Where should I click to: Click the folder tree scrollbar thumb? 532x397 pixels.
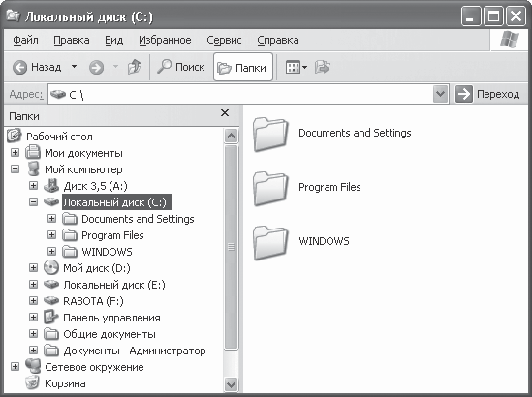click(231, 247)
